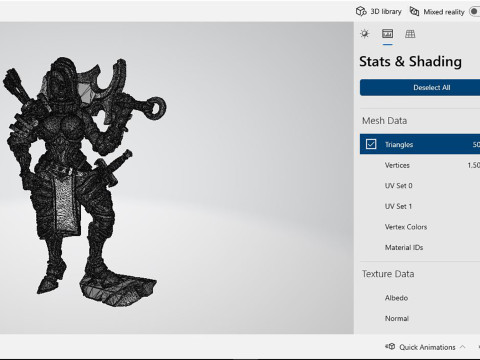
Task: Click the Mesh Data section heading
Action: 385,121
